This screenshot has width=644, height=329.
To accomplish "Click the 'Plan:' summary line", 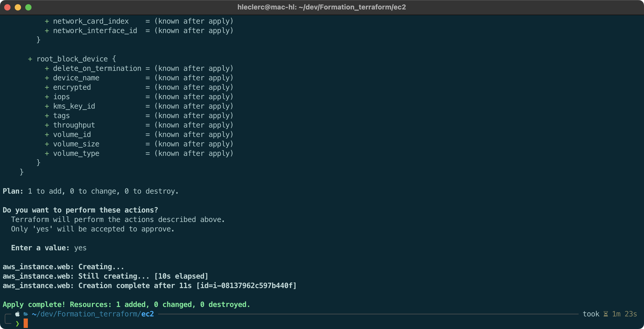I will (90, 191).
